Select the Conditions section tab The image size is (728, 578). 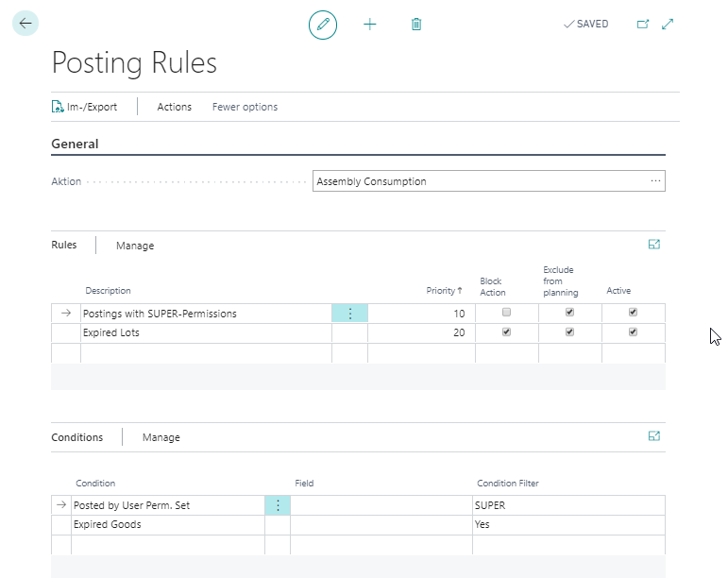[77, 437]
